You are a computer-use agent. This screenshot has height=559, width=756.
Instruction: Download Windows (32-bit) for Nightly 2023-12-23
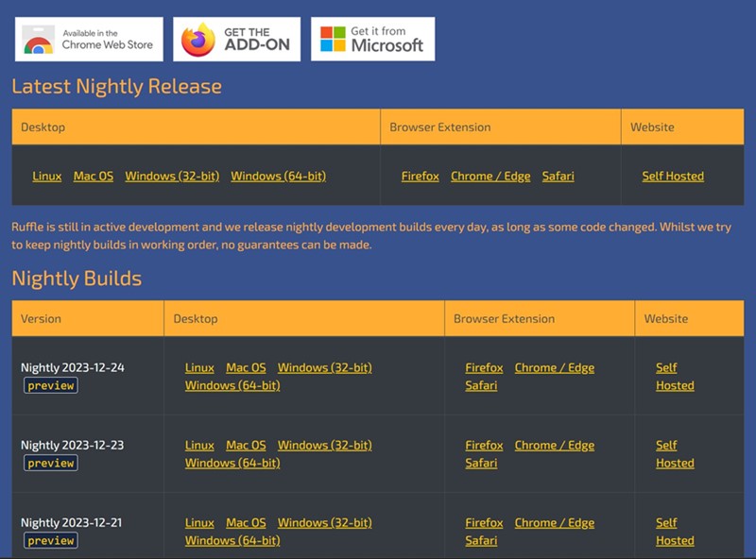pos(324,446)
